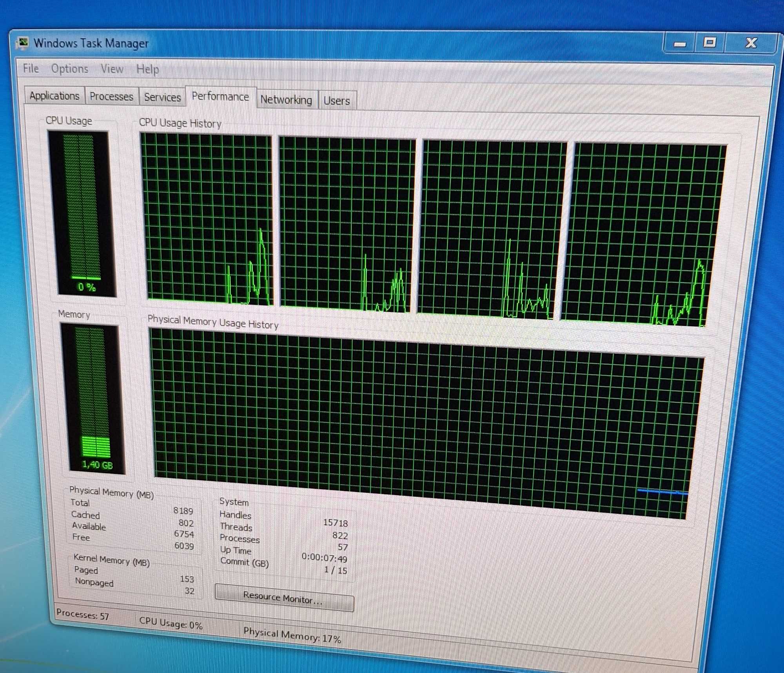The image size is (784, 673).
Task: Open the Options menu
Action: 70,69
